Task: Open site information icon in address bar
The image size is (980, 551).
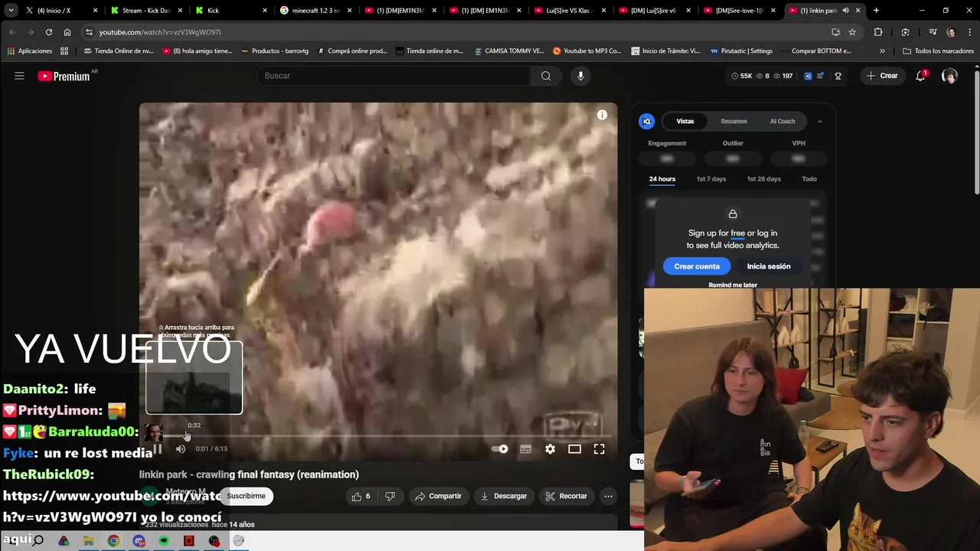Action: pos(89,32)
